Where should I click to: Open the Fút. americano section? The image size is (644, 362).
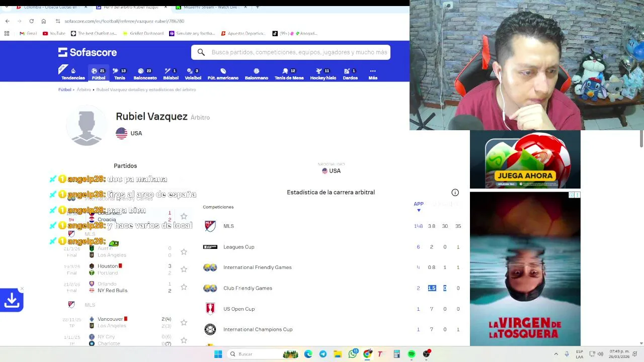[x=223, y=74]
